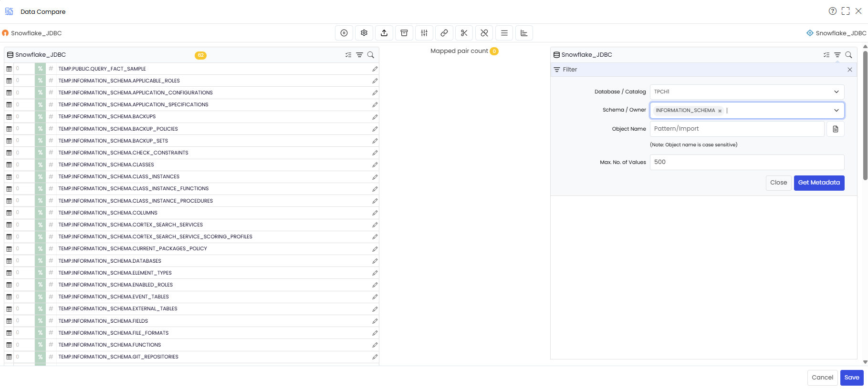
Task: Click the Save button
Action: tap(852, 378)
